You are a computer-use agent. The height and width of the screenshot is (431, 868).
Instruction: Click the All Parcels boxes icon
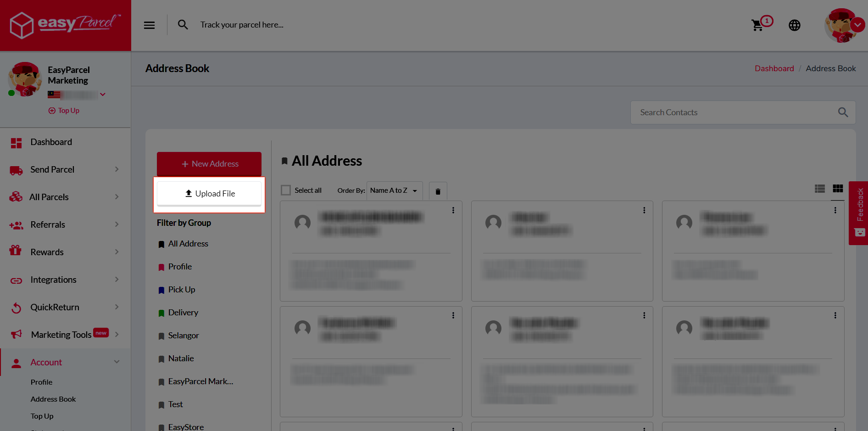(x=16, y=197)
